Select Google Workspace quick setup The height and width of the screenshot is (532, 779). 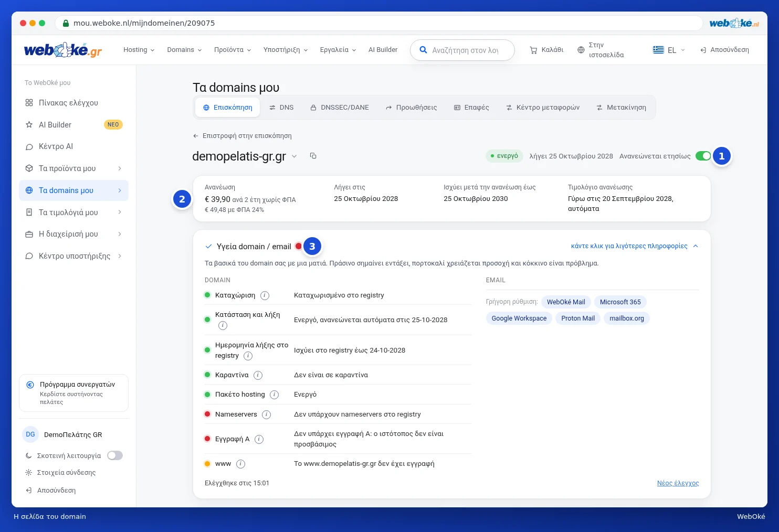[x=519, y=318]
